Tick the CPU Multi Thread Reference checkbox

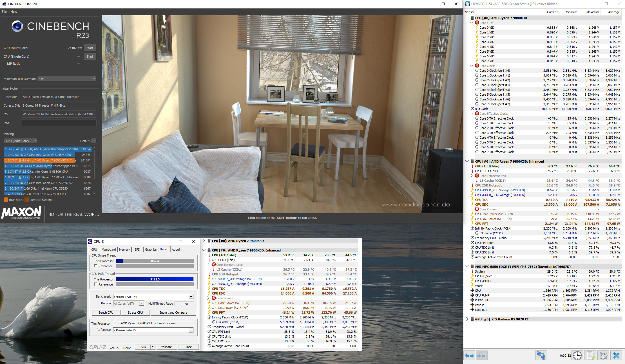96,284
